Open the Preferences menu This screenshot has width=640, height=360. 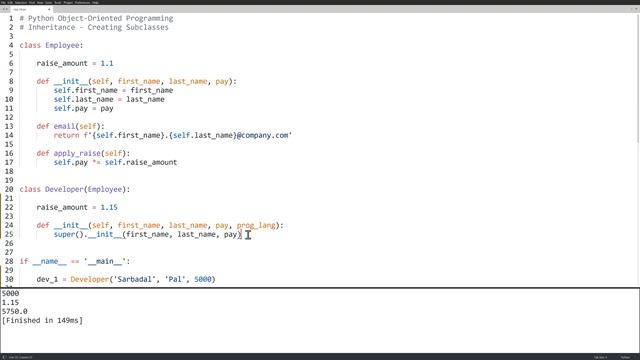click(82, 2)
